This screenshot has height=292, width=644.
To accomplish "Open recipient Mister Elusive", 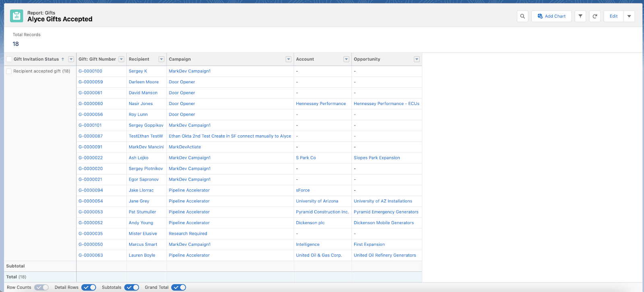I will (143, 234).
